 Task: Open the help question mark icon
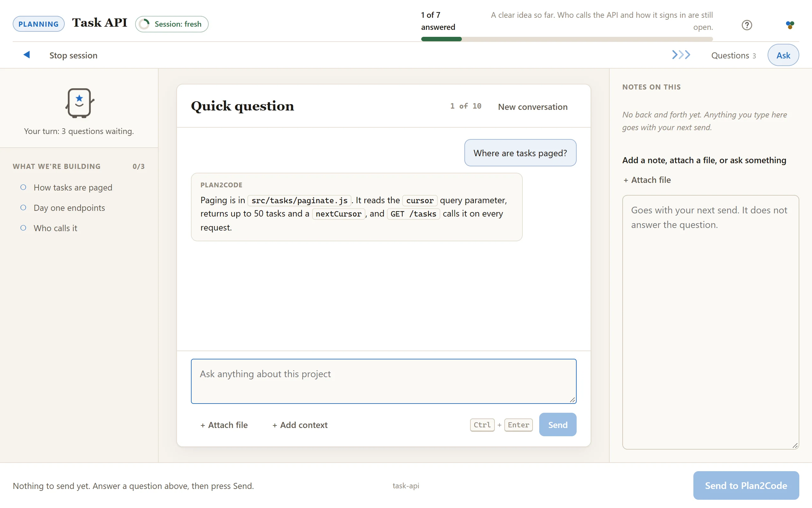pos(747,25)
